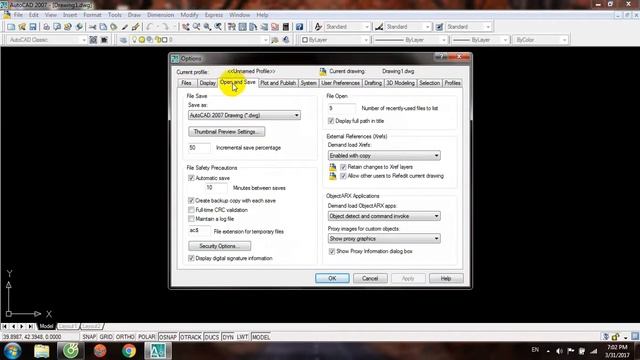Click Security Options button
The width and height of the screenshot is (640, 360).
point(220,246)
